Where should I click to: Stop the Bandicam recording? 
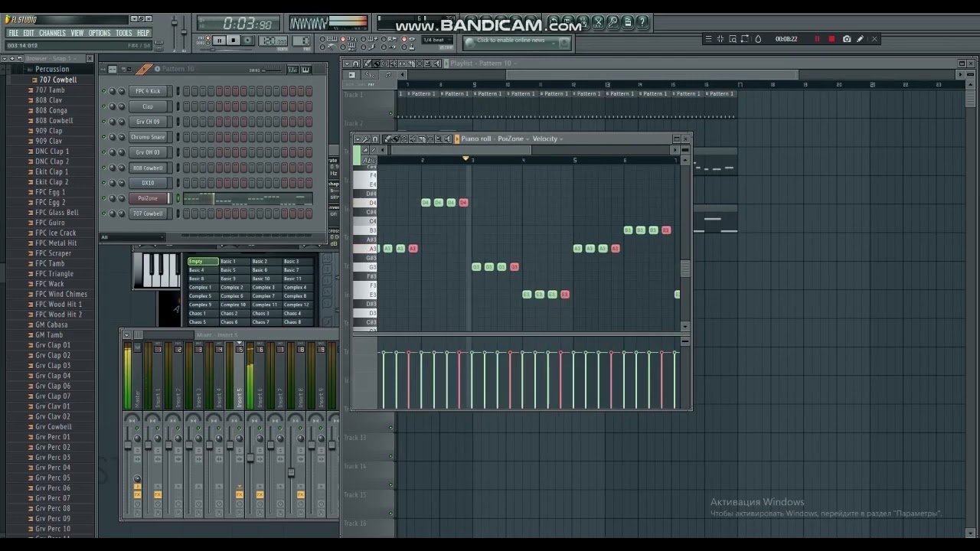tap(831, 39)
